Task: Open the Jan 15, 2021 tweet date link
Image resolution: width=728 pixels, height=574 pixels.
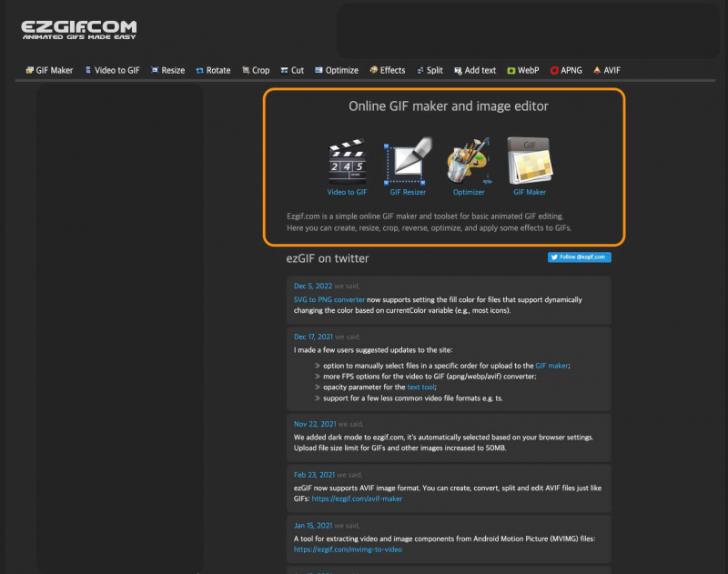Action: pyautogui.click(x=313, y=526)
